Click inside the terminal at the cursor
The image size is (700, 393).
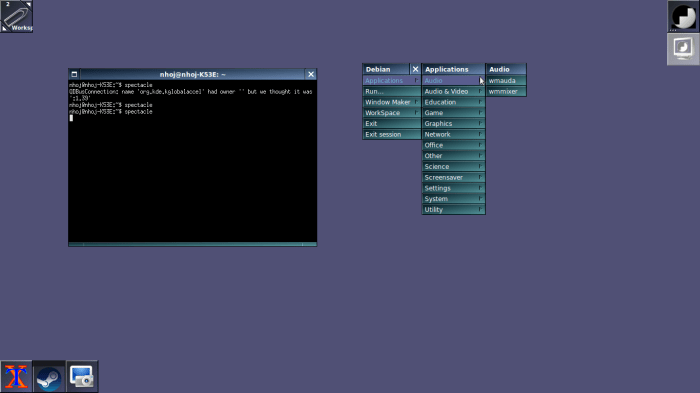pyautogui.click(x=71, y=118)
